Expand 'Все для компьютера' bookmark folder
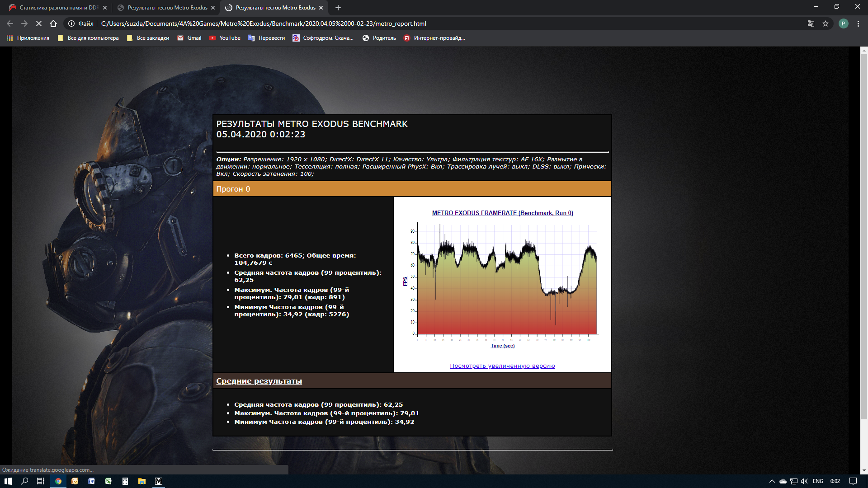The image size is (868, 488). [88, 38]
